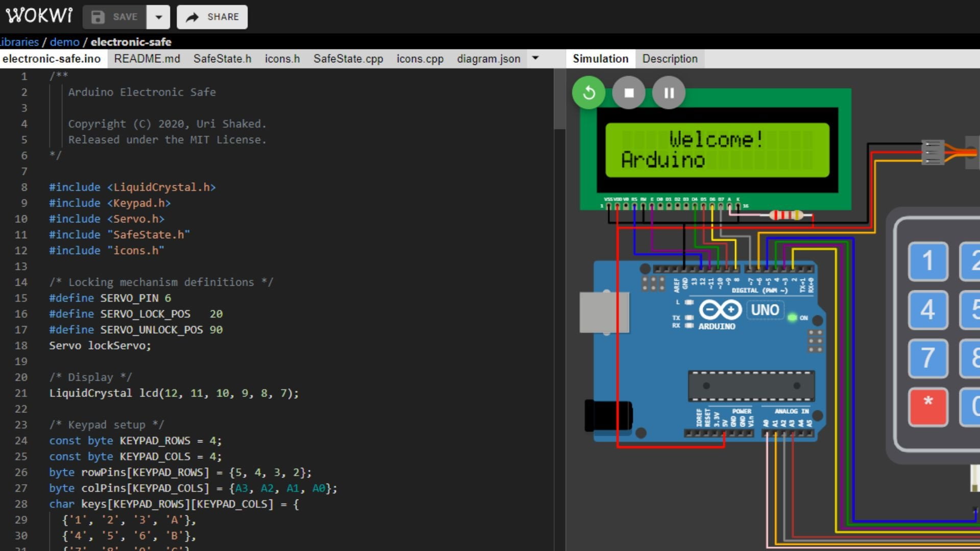Click the #include <Keypad.h> line
The height and width of the screenshot is (551, 980).
click(x=110, y=203)
